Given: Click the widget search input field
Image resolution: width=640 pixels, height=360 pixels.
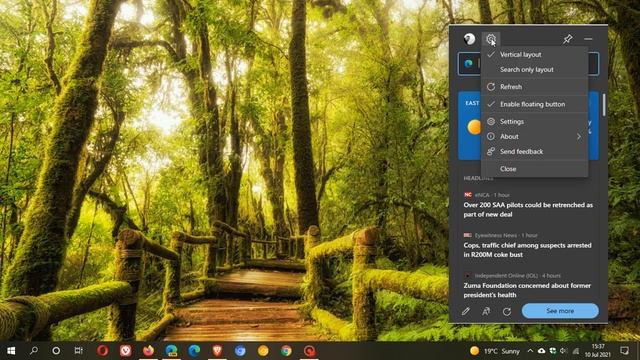Looking at the screenshot, I should [528, 64].
